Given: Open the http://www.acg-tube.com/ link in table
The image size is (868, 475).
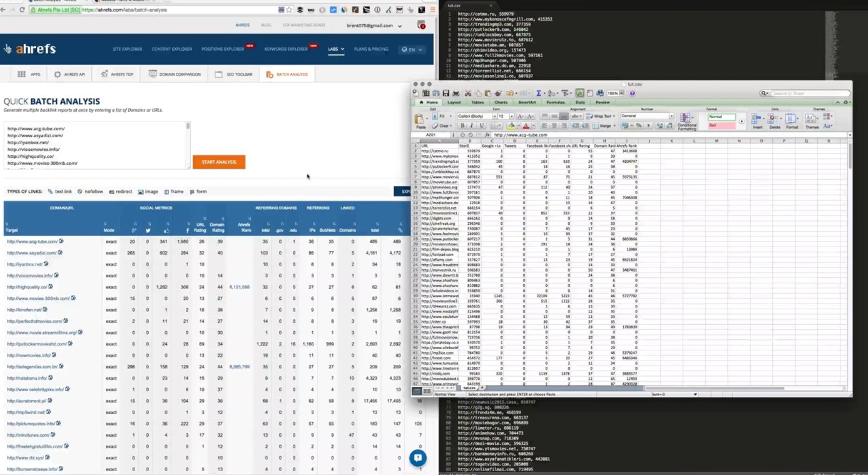Looking at the screenshot, I should [x=32, y=242].
